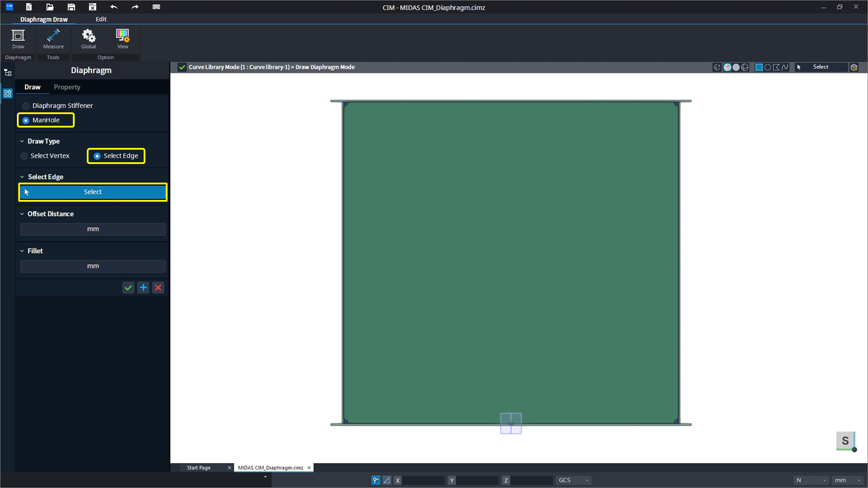Choose rectangular selection mode
Image resolution: width=868 pixels, height=488 pixels.
tap(759, 67)
